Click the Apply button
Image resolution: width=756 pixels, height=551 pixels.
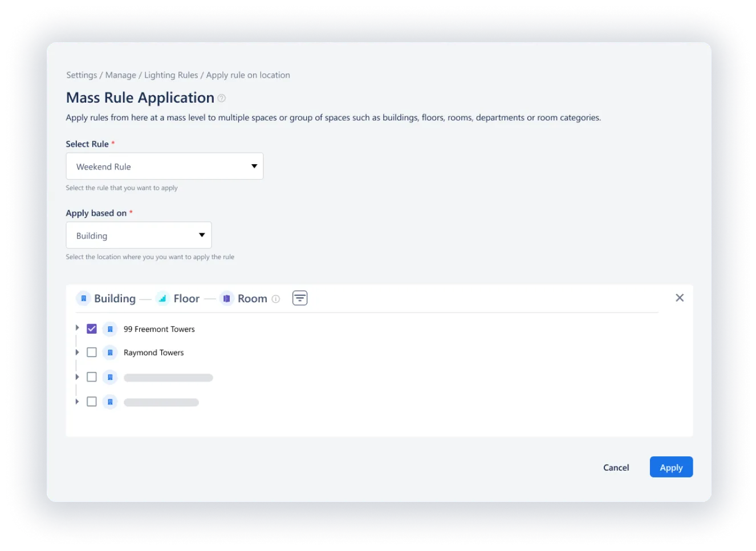pos(671,467)
